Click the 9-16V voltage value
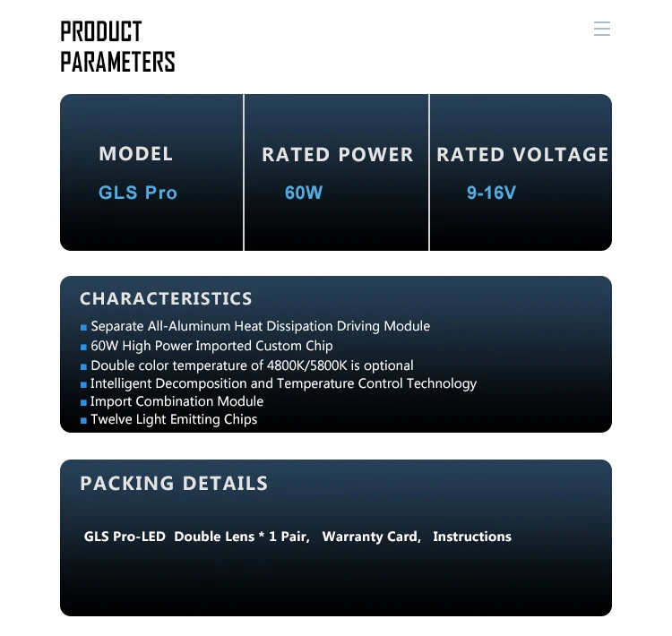This screenshot has width=672, height=636. point(491,193)
